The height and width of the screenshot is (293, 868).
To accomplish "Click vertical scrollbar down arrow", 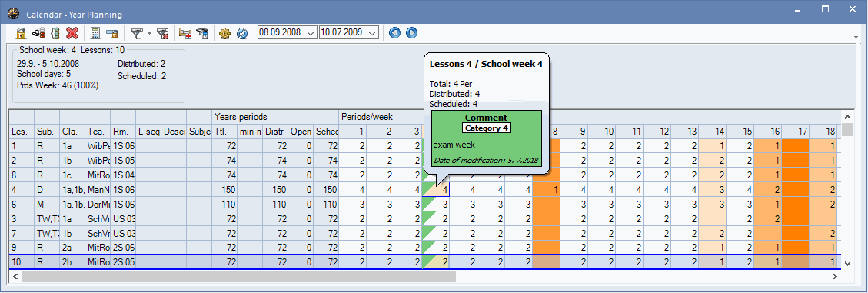I will (x=847, y=264).
